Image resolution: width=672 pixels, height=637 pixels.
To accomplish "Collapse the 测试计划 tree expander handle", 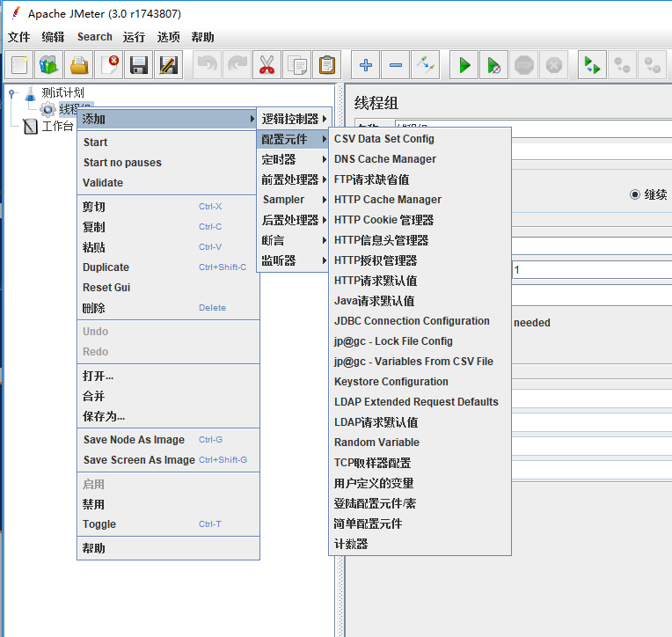I will click(x=11, y=92).
